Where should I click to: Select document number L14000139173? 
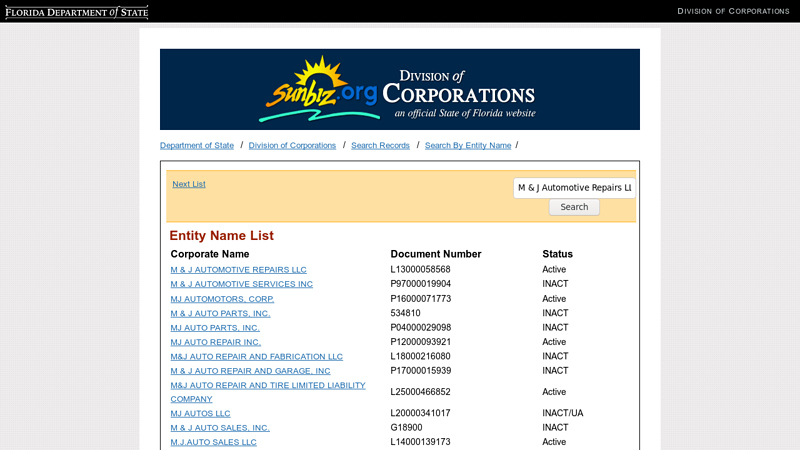pos(420,442)
